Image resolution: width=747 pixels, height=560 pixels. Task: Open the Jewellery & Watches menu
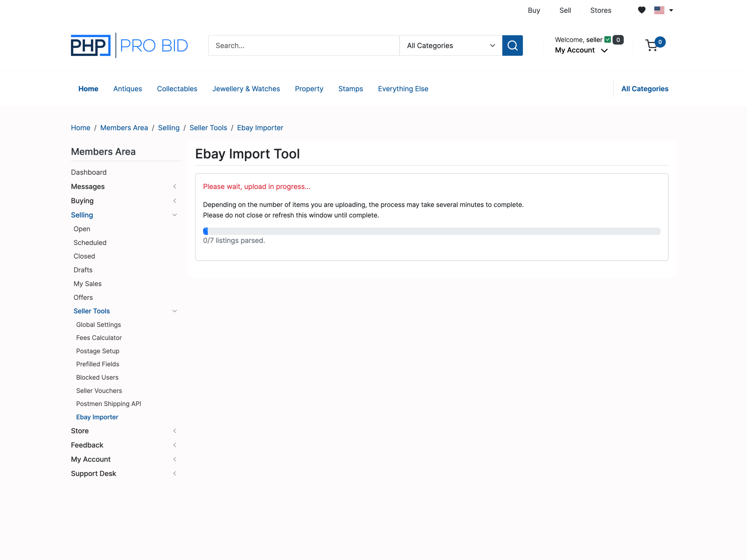246,89
